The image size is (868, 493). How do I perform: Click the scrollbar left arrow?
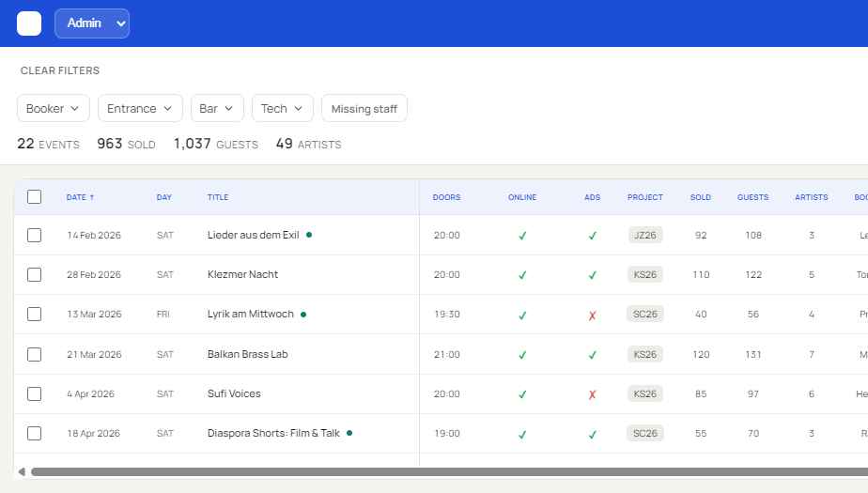tap(22, 472)
